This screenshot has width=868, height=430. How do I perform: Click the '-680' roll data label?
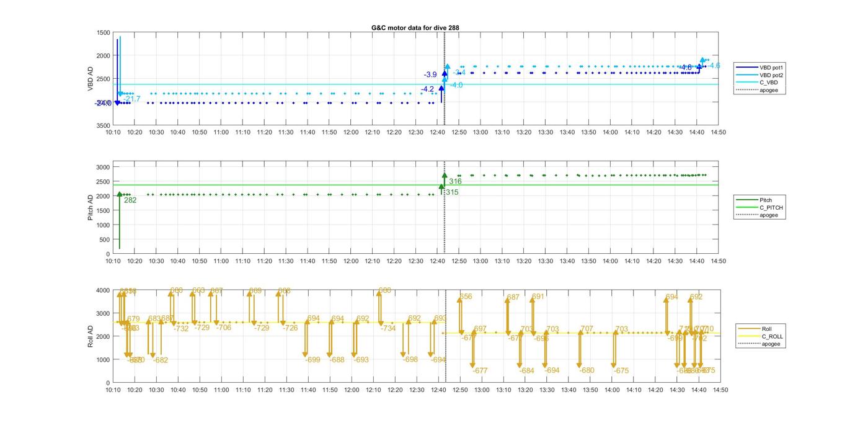coord(587,370)
